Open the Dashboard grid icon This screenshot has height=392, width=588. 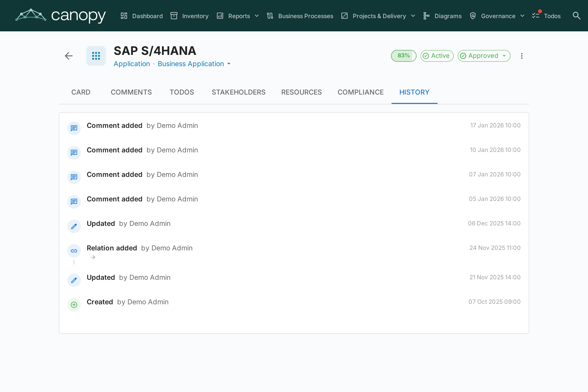(124, 16)
